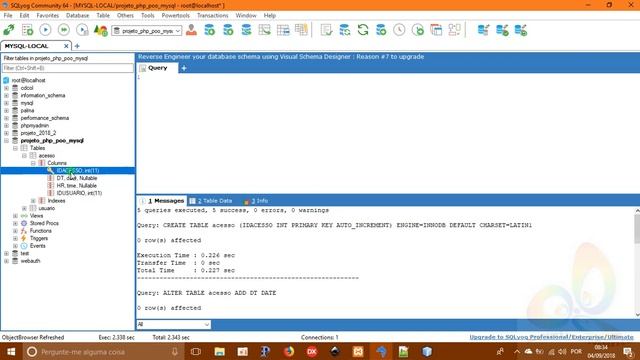Expand the usuario table node
The image size is (640, 360).
click(24, 209)
